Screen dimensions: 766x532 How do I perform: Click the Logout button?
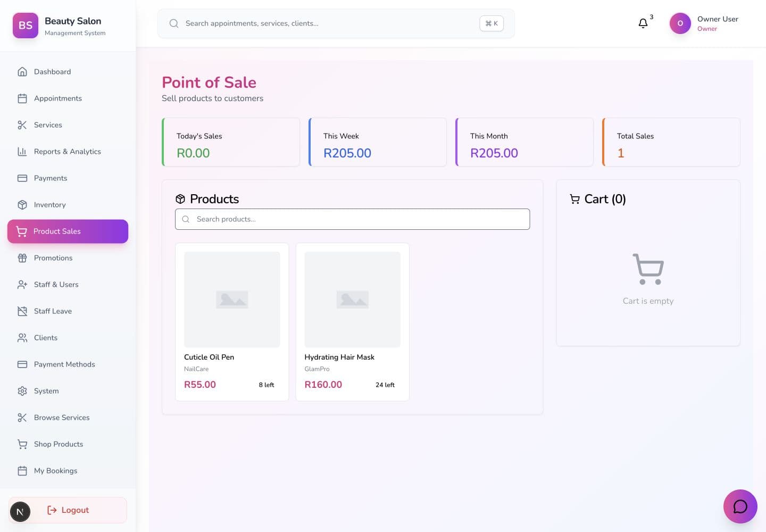click(68, 510)
